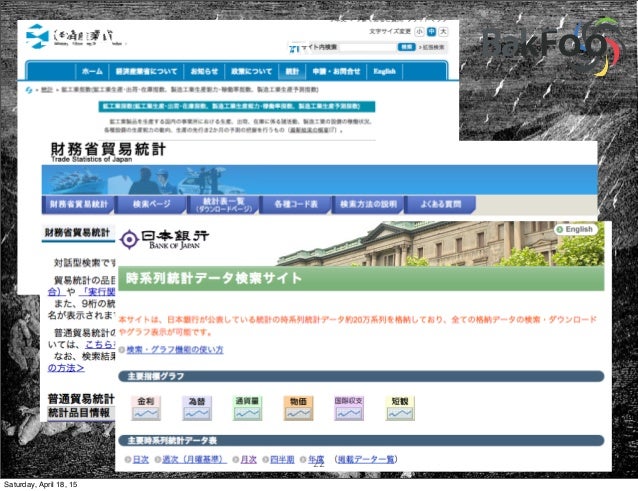Open the 金利 interest rate graph icon
This screenshot has height=491, width=638.
click(146, 408)
